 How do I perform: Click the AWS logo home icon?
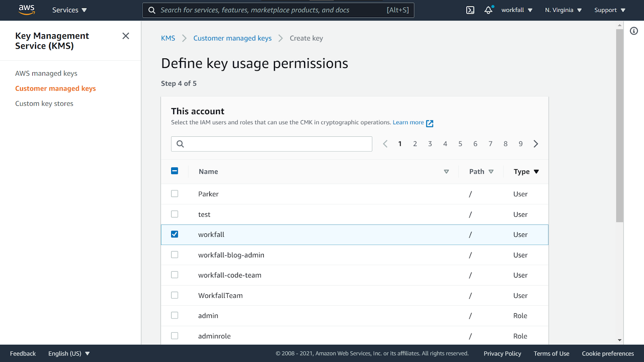(27, 10)
